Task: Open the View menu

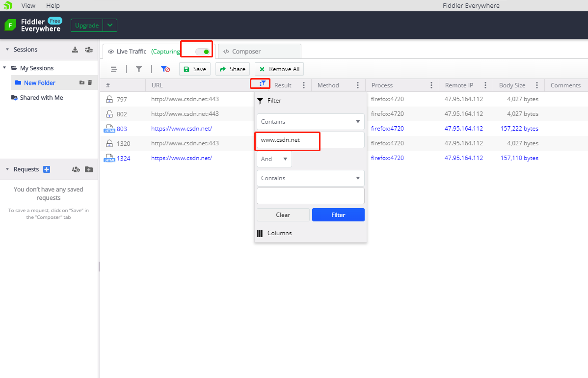Action: (x=28, y=5)
